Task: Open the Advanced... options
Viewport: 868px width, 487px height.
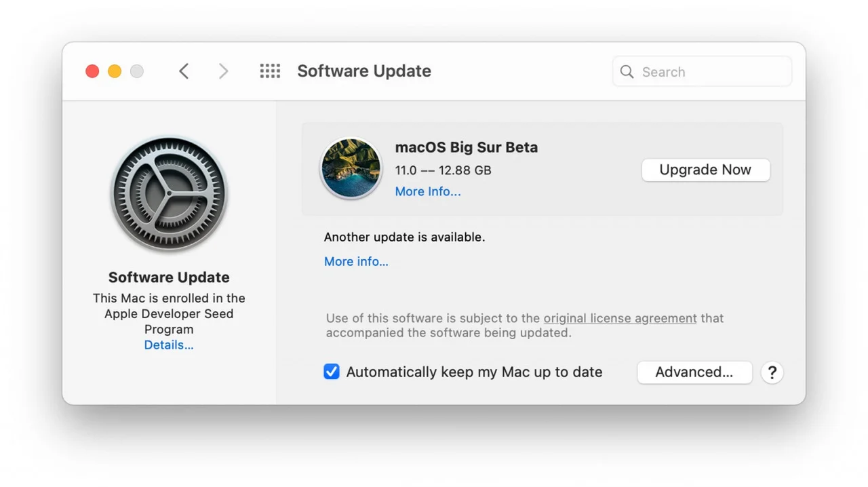Action: 694,372
